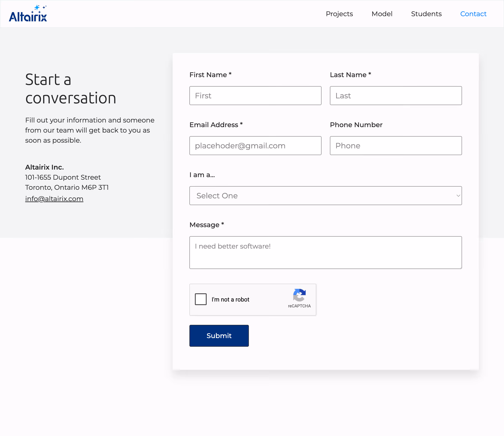504x436 pixels.
Task: Click the 'Altairix Inc.' company name
Action: (45, 167)
